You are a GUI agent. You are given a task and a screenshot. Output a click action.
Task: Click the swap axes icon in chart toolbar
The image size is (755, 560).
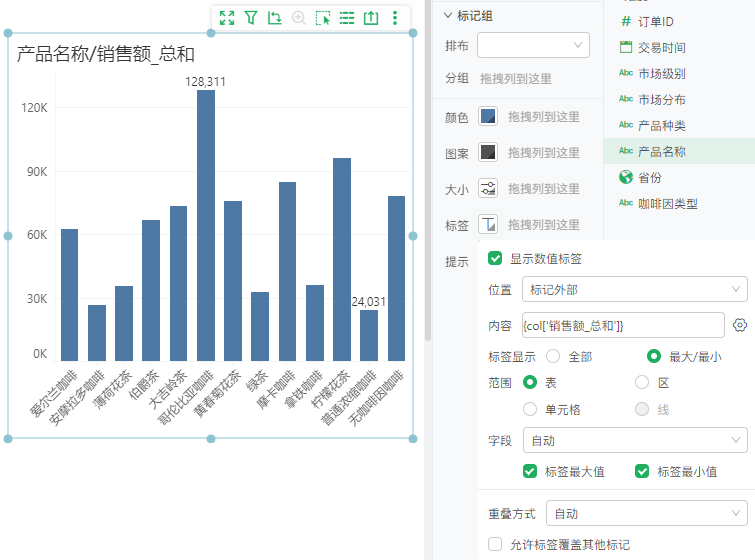pyautogui.click(x=274, y=18)
